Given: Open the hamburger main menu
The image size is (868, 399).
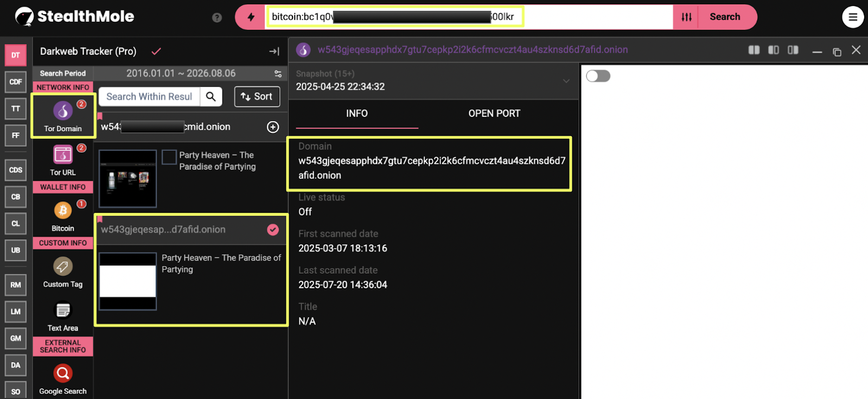Looking at the screenshot, I should 853,17.
